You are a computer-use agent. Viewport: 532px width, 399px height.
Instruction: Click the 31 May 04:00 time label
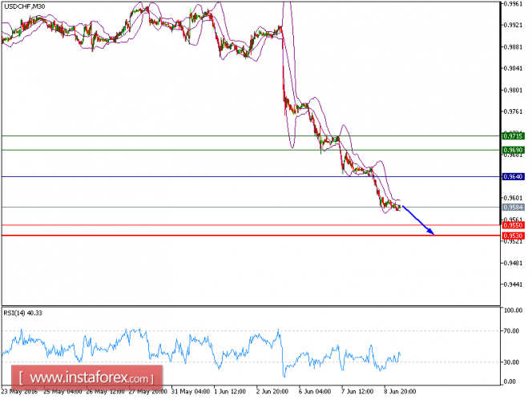191,392
